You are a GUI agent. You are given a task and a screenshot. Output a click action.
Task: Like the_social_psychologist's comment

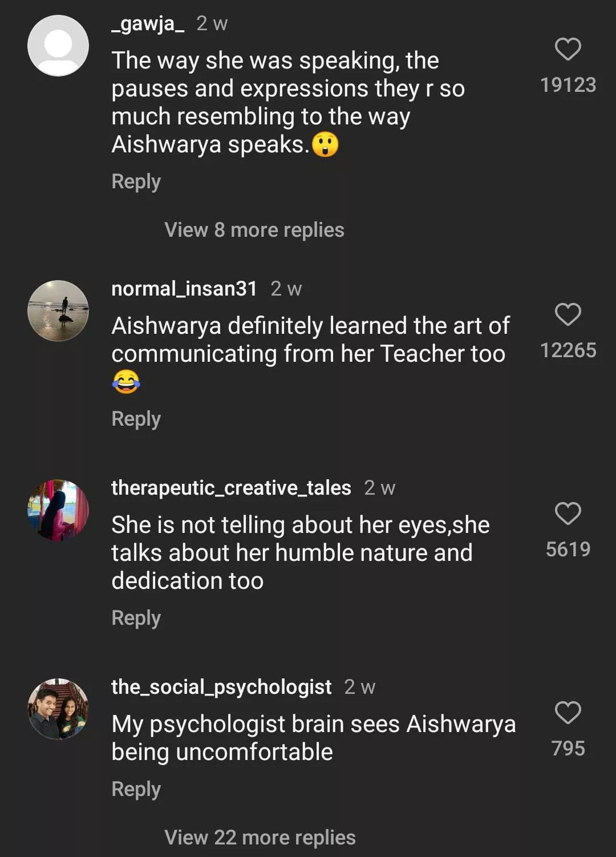568,713
